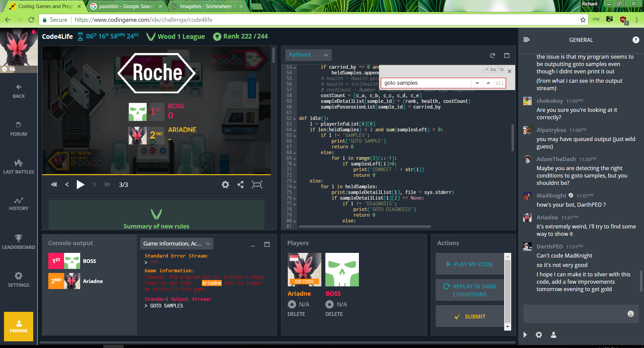This screenshot has width=644, height=348.
Task: Find previous match with the up chevron
Action: tap(488, 83)
